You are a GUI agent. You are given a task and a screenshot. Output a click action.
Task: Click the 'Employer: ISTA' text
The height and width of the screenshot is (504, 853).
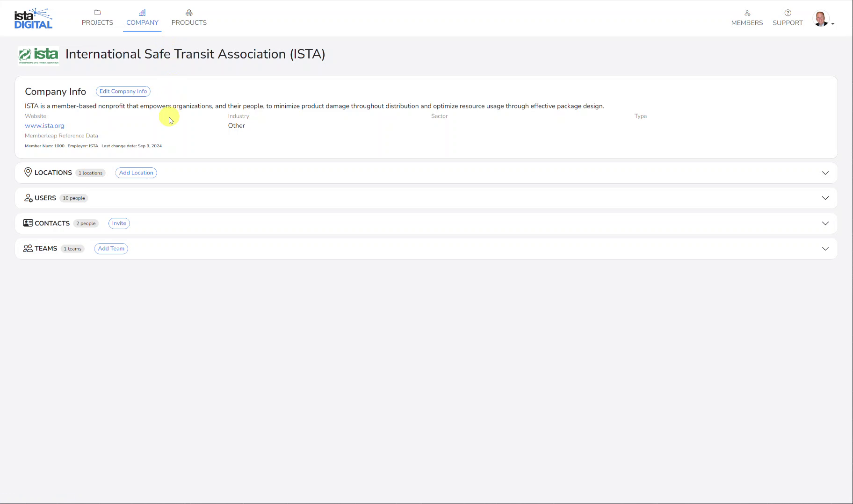(x=83, y=146)
